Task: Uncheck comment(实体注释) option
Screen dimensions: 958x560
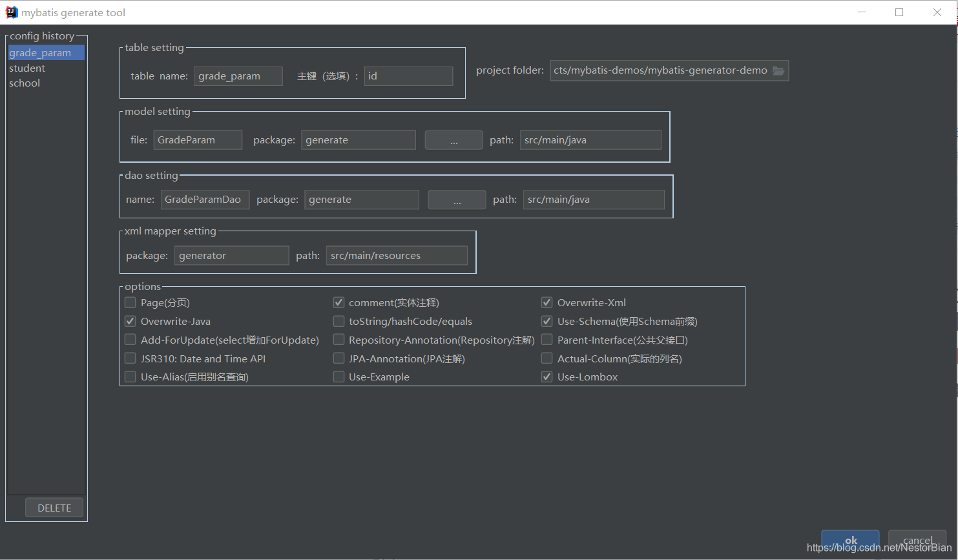Action: (338, 302)
